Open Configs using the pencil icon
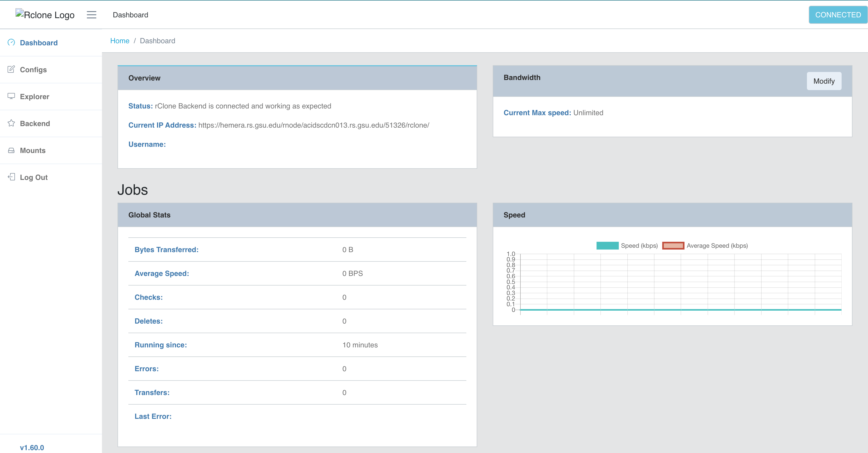 (11, 69)
